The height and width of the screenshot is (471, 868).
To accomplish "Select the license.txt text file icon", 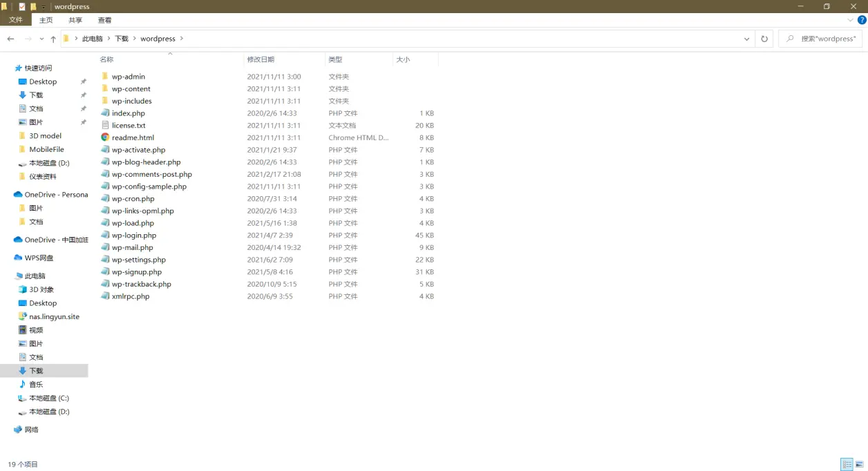I will pyautogui.click(x=105, y=126).
